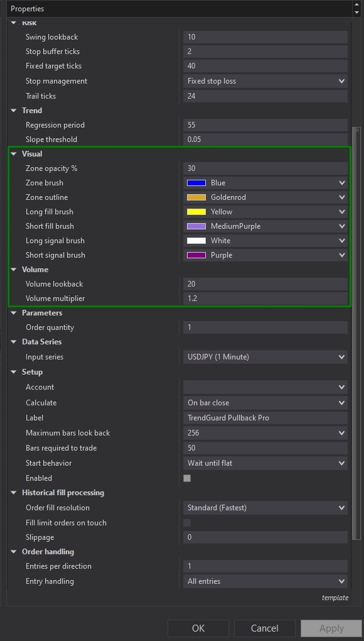Click the template link
Viewport: 364px width, 641px height.
[x=335, y=598]
